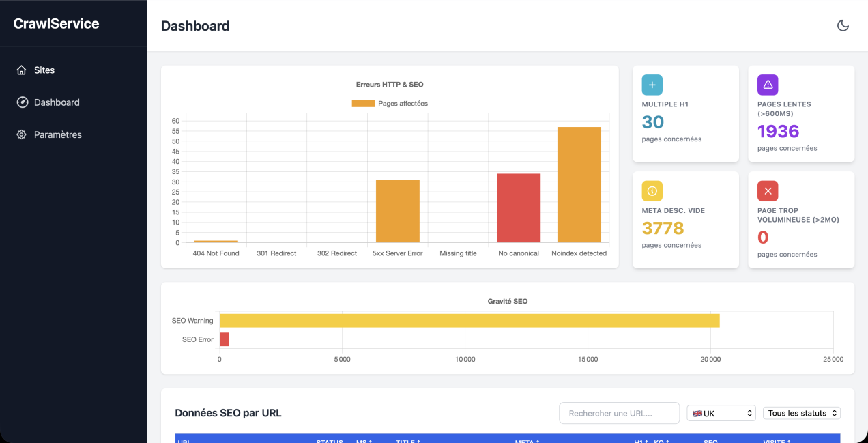Click the Dashboard gauge icon in sidebar
The width and height of the screenshot is (868, 443).
click(x=22, y=102)
